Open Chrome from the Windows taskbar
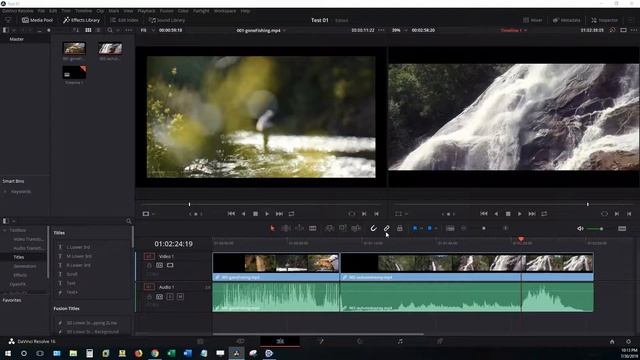The height and width of the screenshot is (360, 640). point(155,353)
